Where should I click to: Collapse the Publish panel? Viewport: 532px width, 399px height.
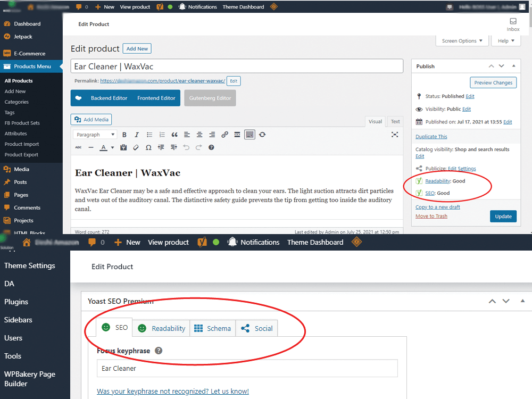point(514,66)
